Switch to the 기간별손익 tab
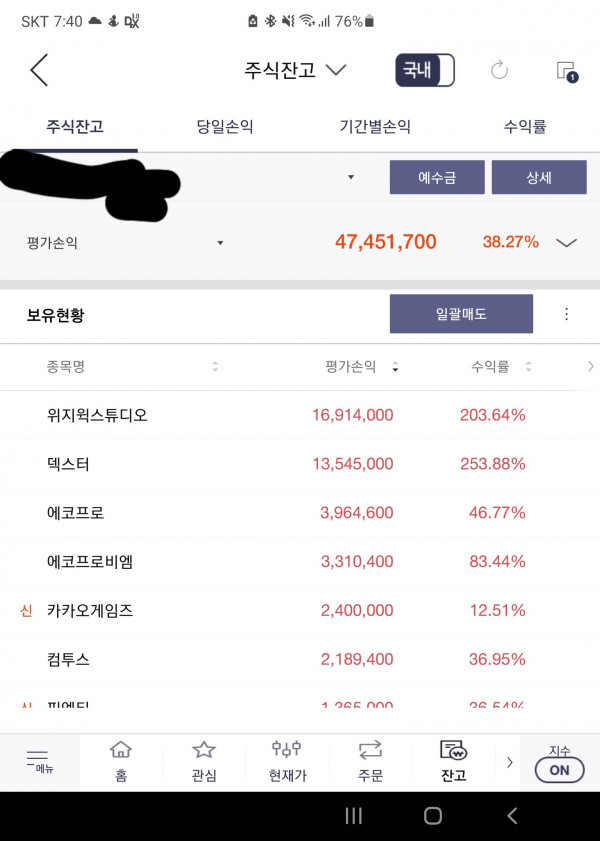This screenshot has height=841, width=600. tap(375, 127)
